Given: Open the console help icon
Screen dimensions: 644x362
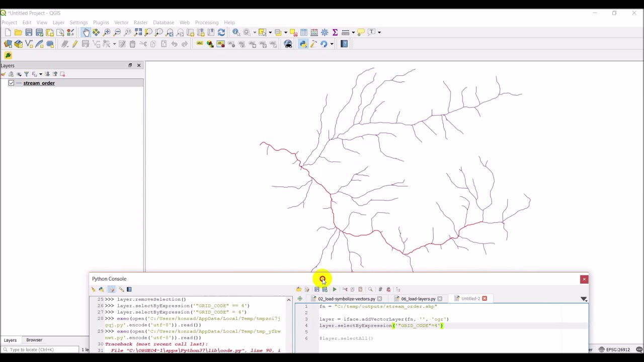Looking at the screenshot, I should coord(129,289).
